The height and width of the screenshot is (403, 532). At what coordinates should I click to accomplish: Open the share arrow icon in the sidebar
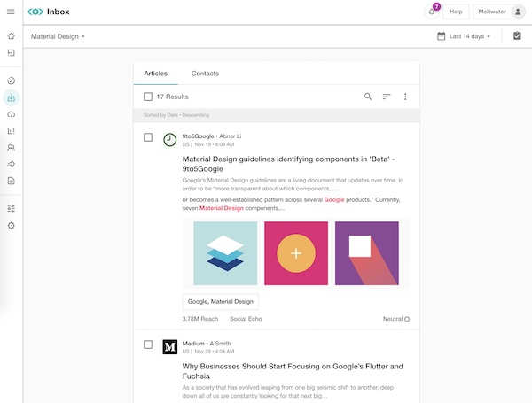tap(12, 164)
